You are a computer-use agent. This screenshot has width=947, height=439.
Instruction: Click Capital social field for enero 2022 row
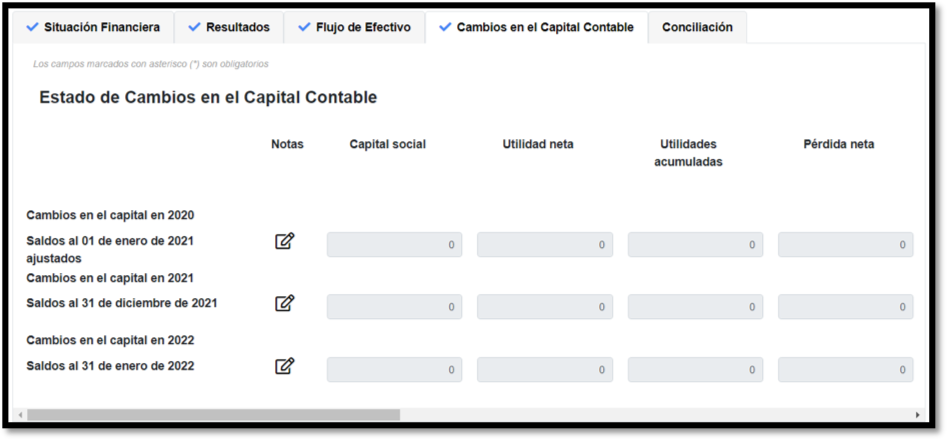[394, 370]
